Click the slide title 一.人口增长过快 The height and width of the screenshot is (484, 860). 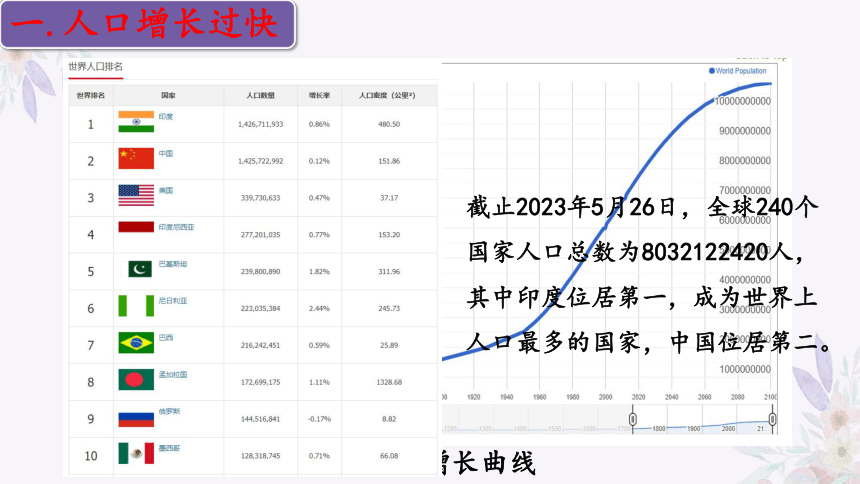[145, 25]
